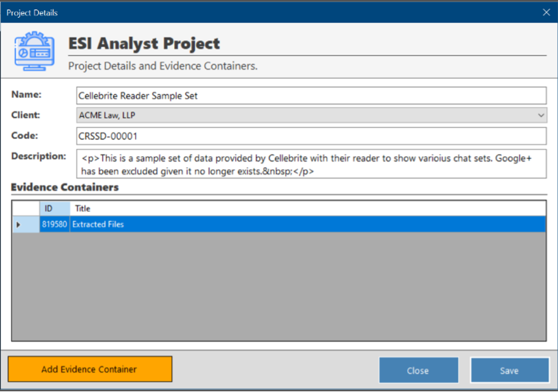Close the Project Details dialog
The width and height of the screenshot is (558, 392).
[419, 370]
